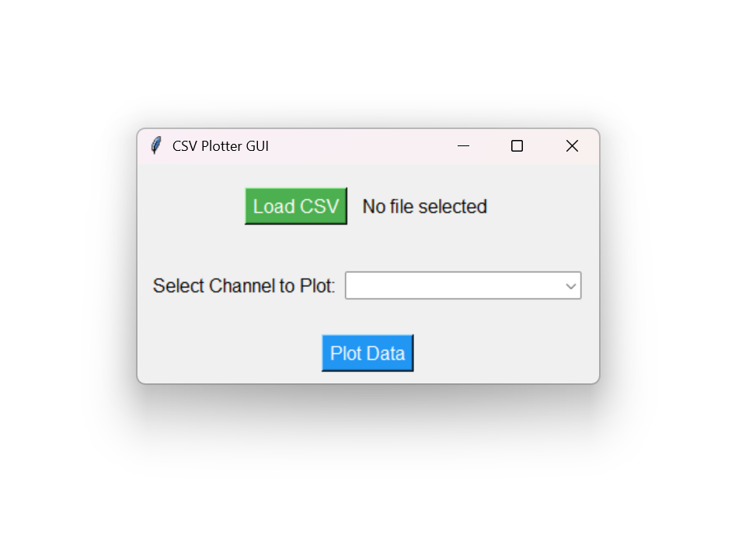Maximize the CSV Plotter window
This screenshot has width=756, height=542.
click(x=517, y=145)
